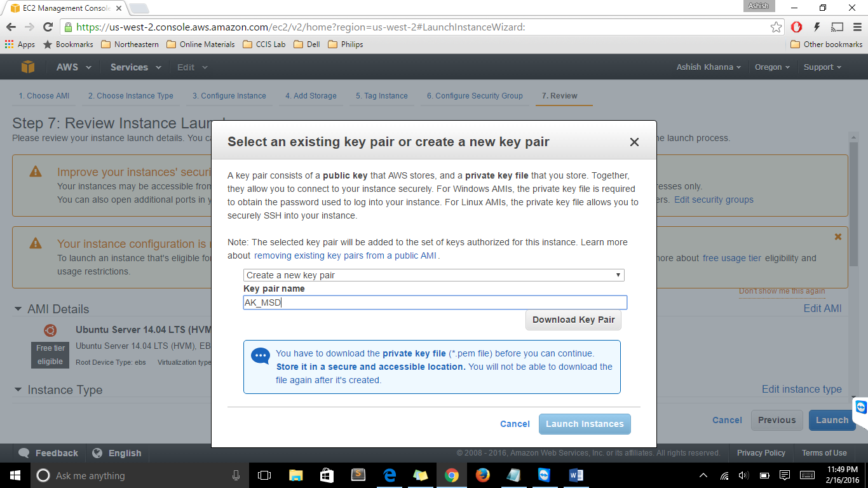Collapse the Instance Type section
868x488 pixels.
click(18, 390)
